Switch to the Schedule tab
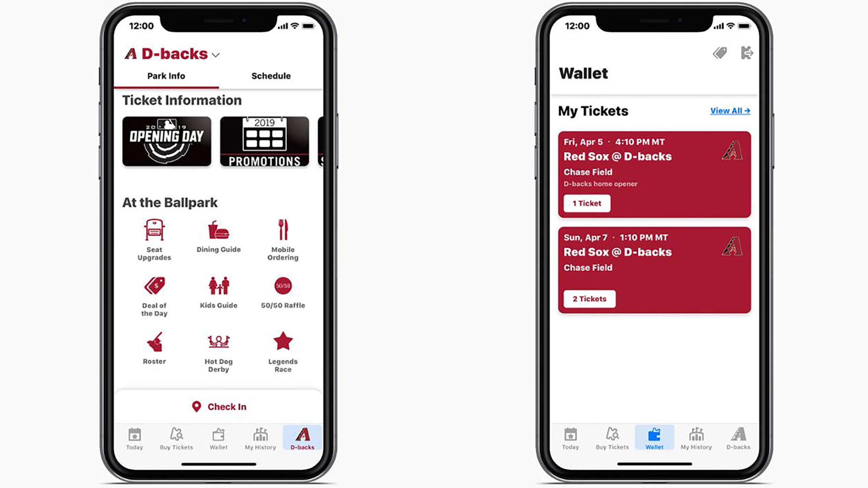868x488 pixels. (270, 76)
